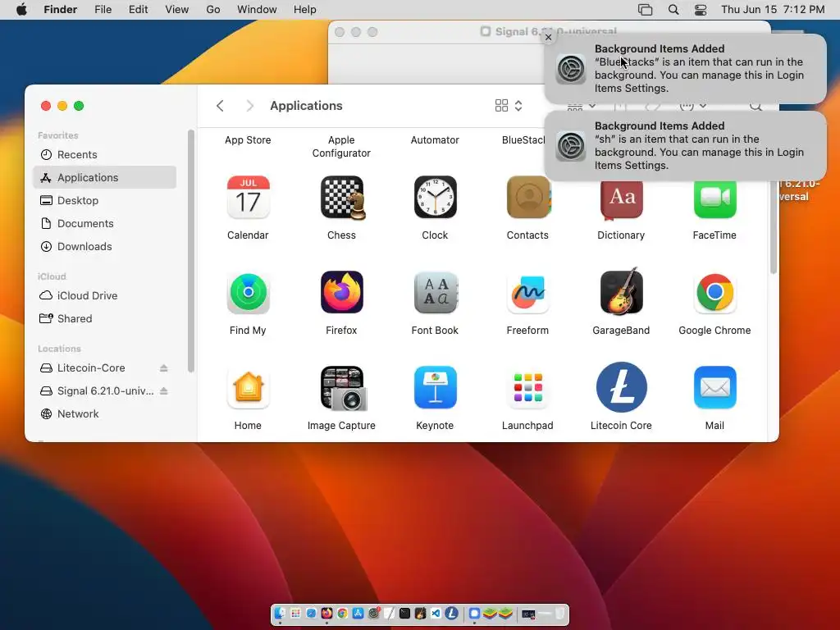This screenshot has width=840, height=630.
Task: Click the sidebar scrollbar in Finder
Action: [x=190, y=251]
